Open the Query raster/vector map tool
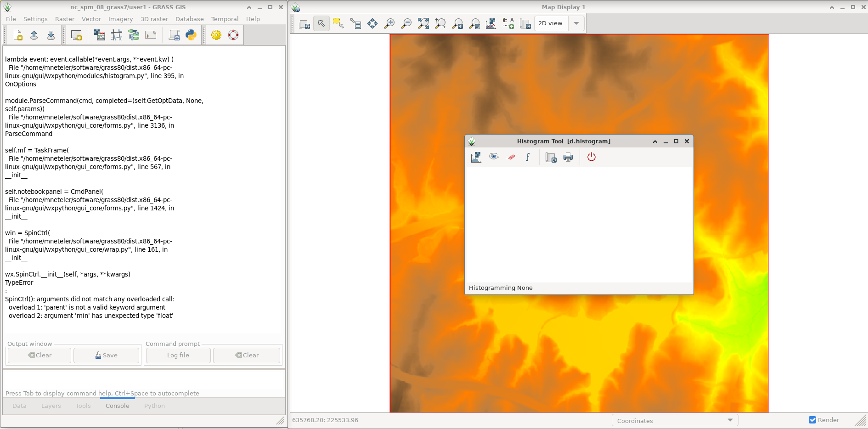Viewport: 868px width, 429px height. (356, 23)
